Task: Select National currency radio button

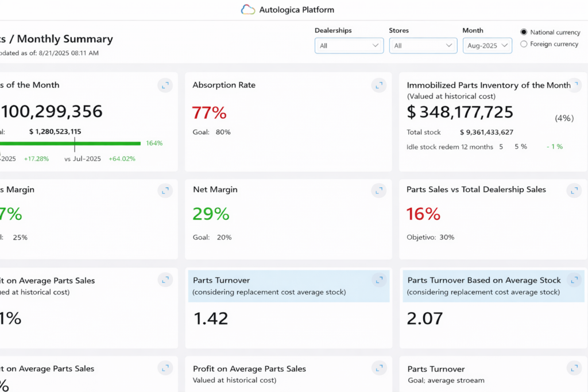Action: (x=524, y=32)
